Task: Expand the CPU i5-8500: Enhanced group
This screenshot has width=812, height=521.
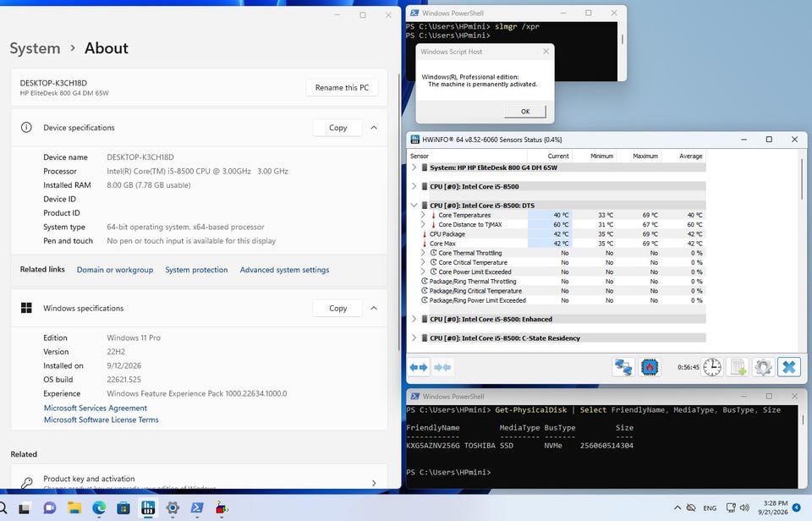Action: (414, 319)
